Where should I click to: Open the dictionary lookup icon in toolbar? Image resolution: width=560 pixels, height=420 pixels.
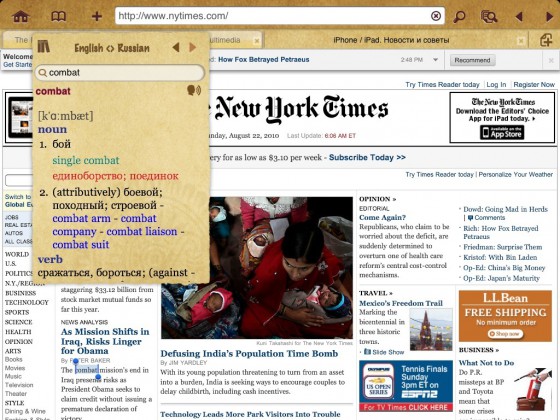coord(489,16)
